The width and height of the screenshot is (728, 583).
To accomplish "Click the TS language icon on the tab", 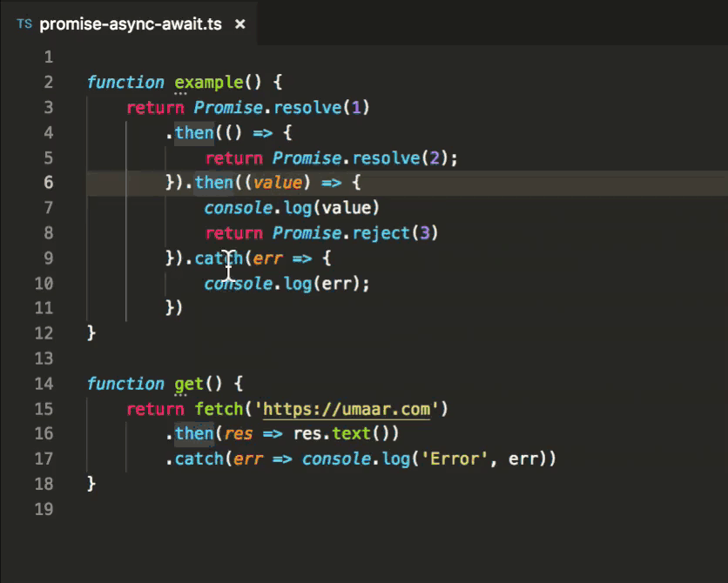I will [24, 24].
